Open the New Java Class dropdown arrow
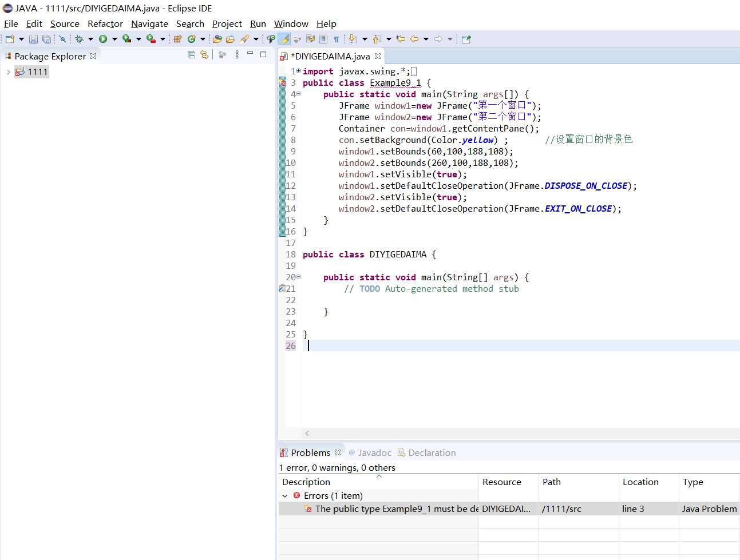The width and height of the screenshot is (740, 560). (203, 39)
